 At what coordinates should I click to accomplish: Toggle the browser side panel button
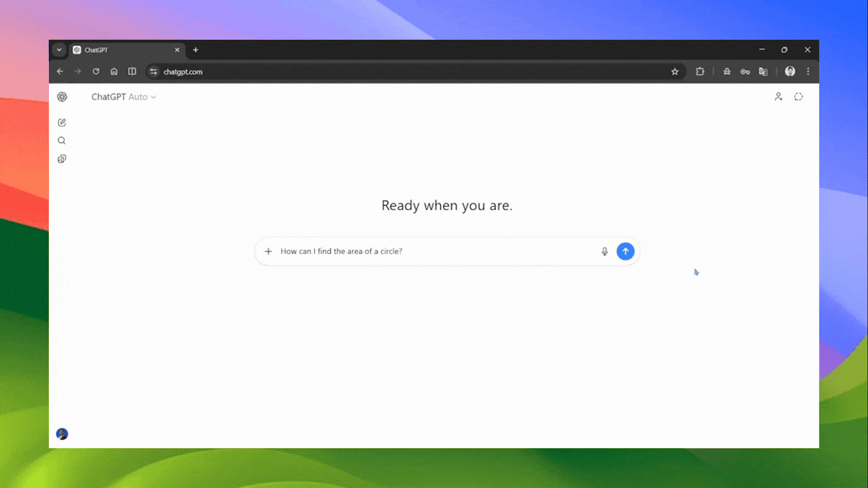coord(132,72)
